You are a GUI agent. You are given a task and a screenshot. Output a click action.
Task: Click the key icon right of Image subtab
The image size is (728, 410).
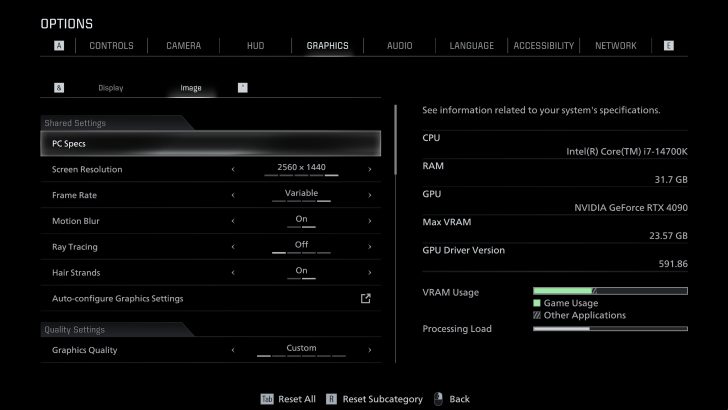pyautogui.click(x=242, y=88)
